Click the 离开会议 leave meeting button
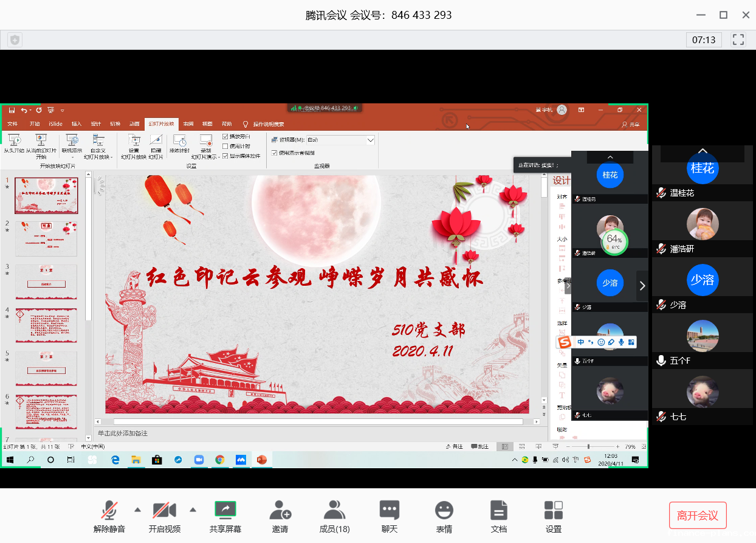Screen dimensions: 756x543 697,516
